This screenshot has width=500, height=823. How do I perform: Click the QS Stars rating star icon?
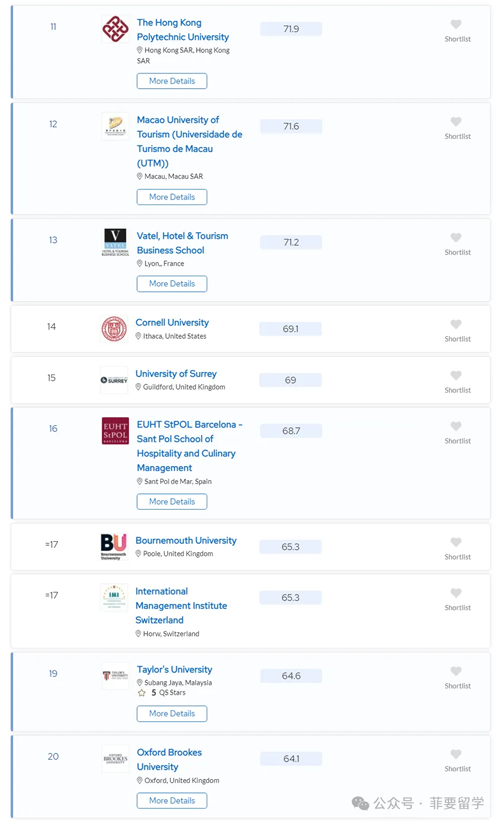pos(142,693)
